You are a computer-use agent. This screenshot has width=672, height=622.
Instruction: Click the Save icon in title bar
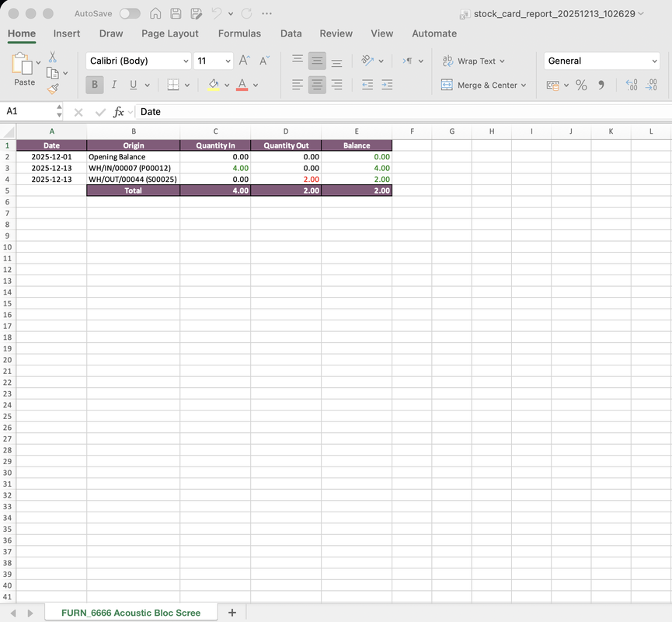[x=176, y=14]
